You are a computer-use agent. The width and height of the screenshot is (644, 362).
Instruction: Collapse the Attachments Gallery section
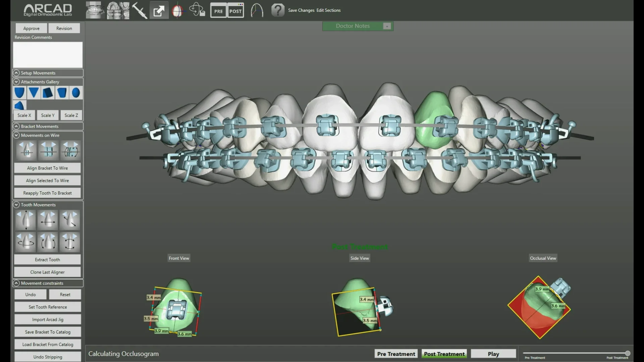tap(16, 82)
